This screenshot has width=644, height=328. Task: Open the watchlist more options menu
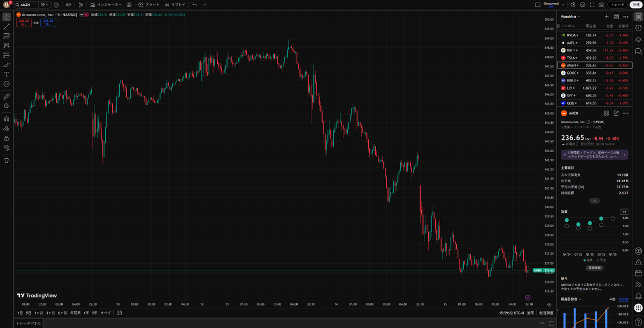pos(626,17)
